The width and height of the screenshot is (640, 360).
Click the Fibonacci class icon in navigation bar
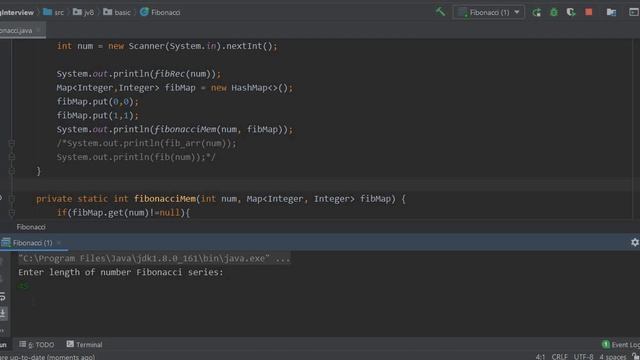pos(144,12)
